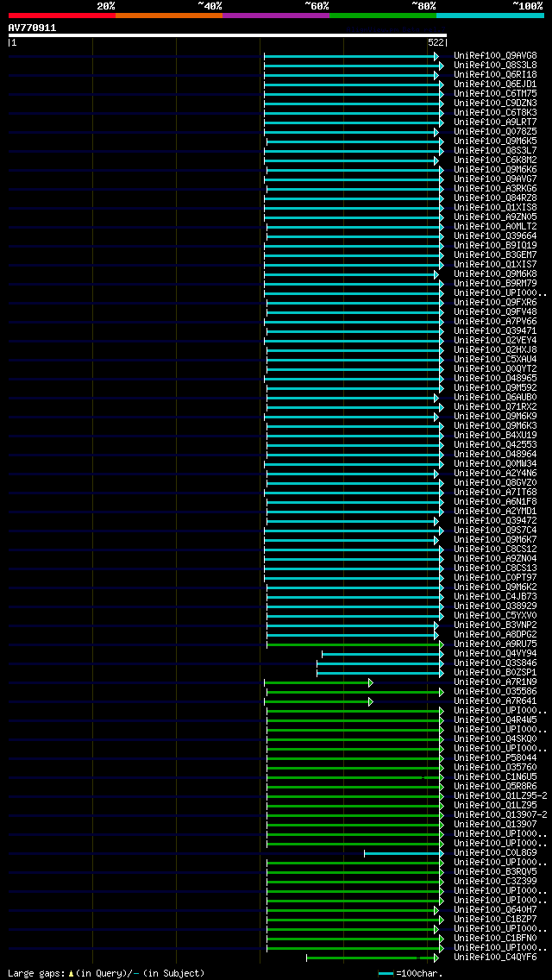
Task: Open hit UniRef100_C6TM75
Action: click(495, 94)
